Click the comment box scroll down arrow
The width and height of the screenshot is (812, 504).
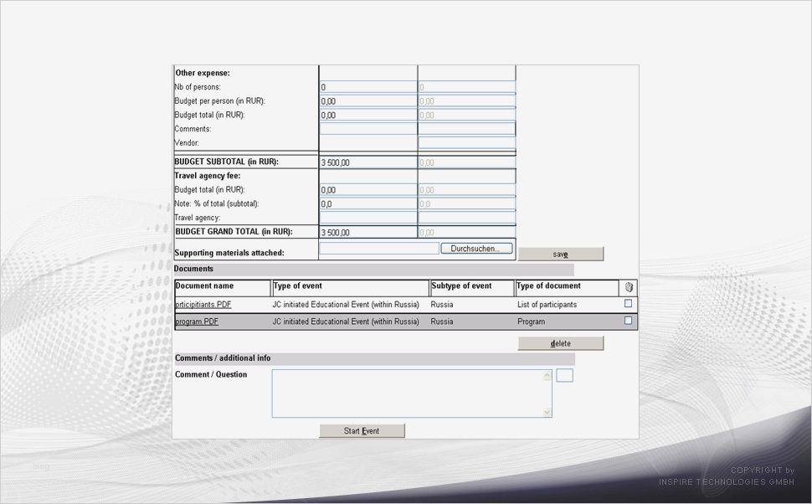coord(547,412)
